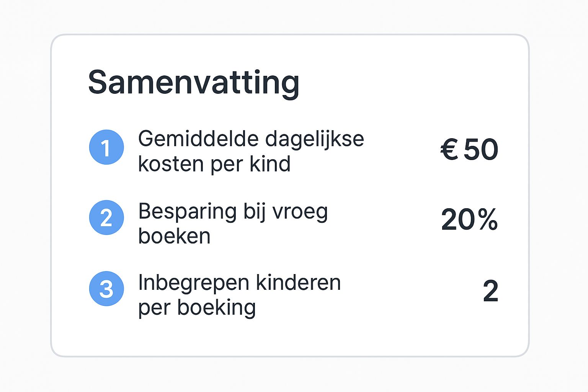Select the 'per boeking' text line
Screen dimensions: 588x392
pyautogui.click(x=197, y=307)
